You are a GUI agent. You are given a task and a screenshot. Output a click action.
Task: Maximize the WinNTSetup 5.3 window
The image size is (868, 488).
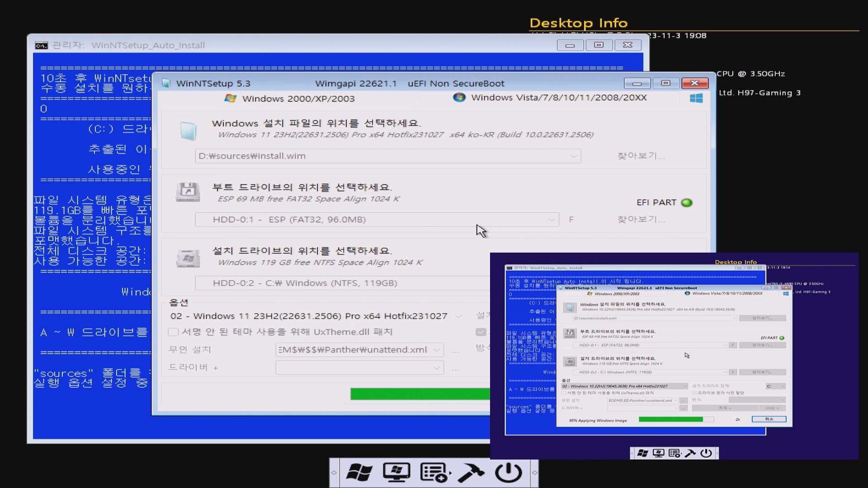[x=665, y=83]
